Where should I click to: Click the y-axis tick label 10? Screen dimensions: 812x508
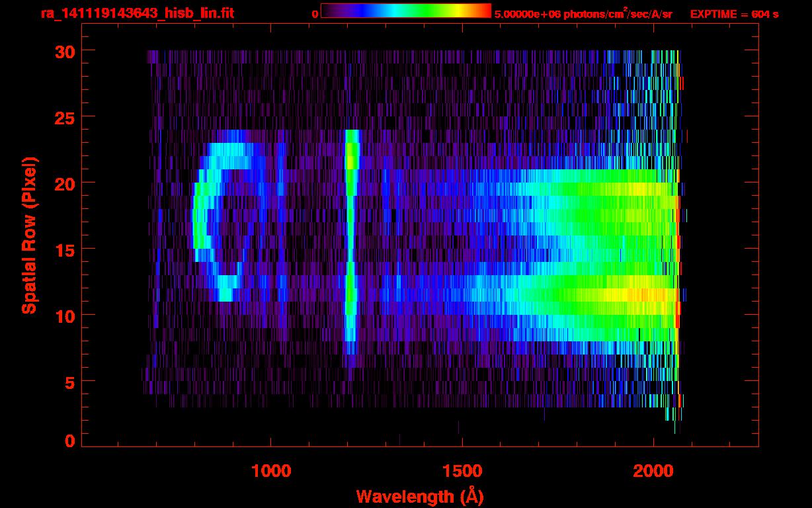pyautogui.click(x=63, y=316)
